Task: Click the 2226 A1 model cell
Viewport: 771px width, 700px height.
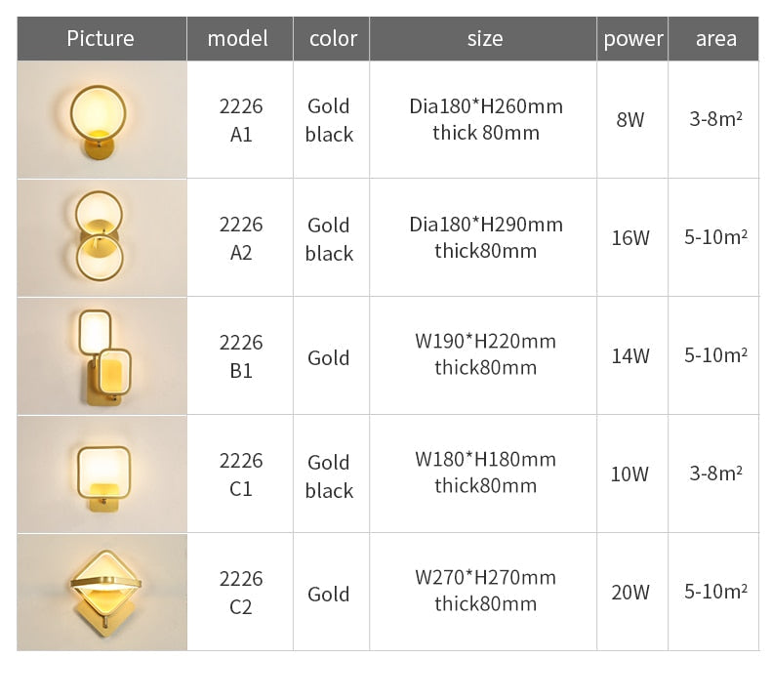Action: pos(240,119)
